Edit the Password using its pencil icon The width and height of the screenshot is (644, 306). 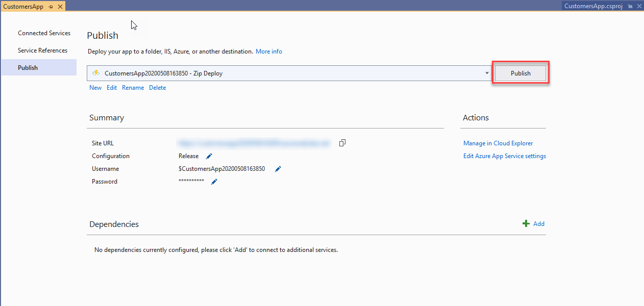click(x=214, y=182)
